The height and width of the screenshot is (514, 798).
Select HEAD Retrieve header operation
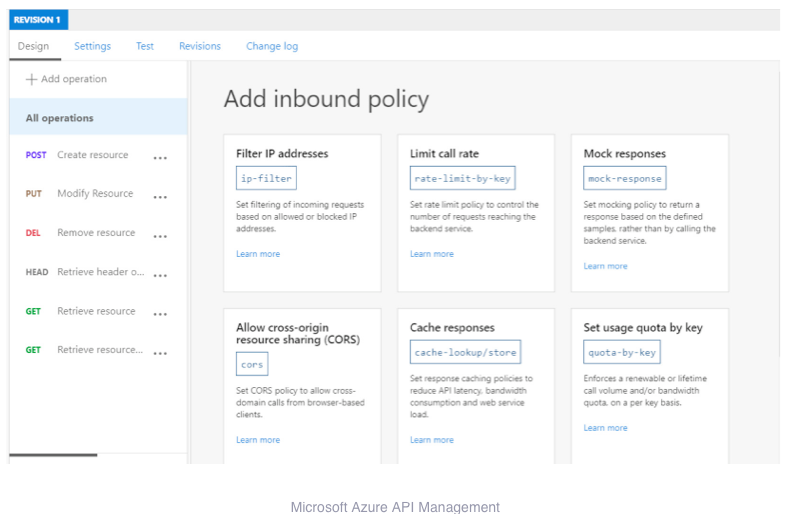coord(98,272)
